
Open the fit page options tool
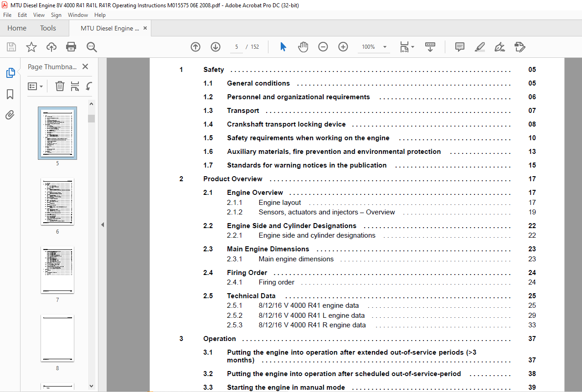[x=407, y=47]
